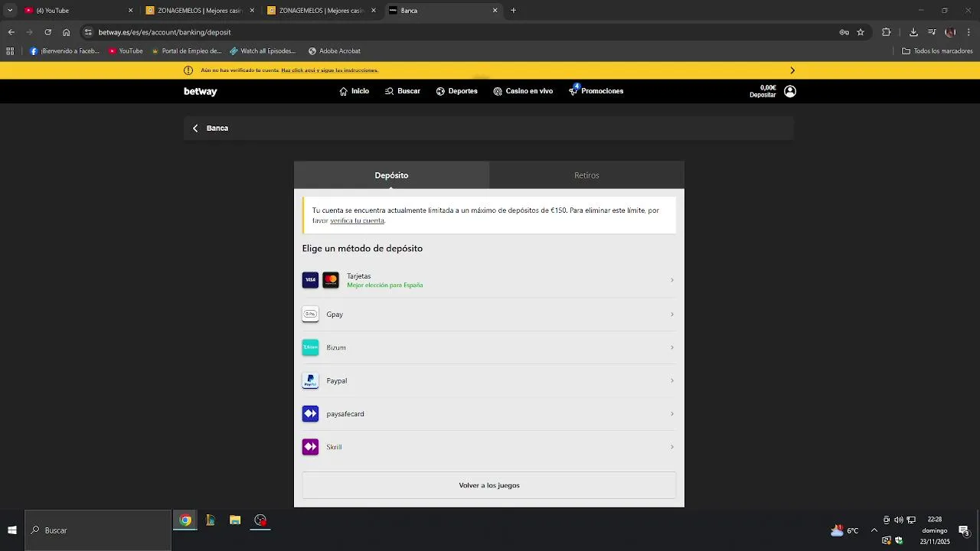Image resolution: width=980 pixels, height=551 pixels.
Task: Bookmark this page with star icon
Action: click(x=861, y=32)
